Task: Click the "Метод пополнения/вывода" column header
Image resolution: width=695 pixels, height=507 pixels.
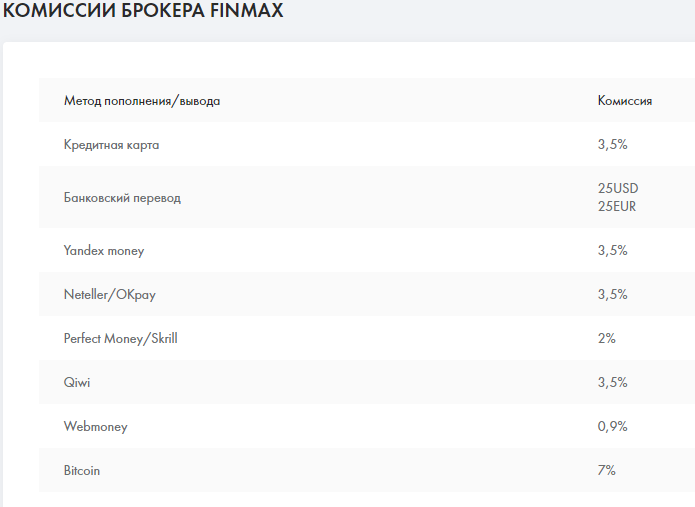Action: tap(142, 101)
